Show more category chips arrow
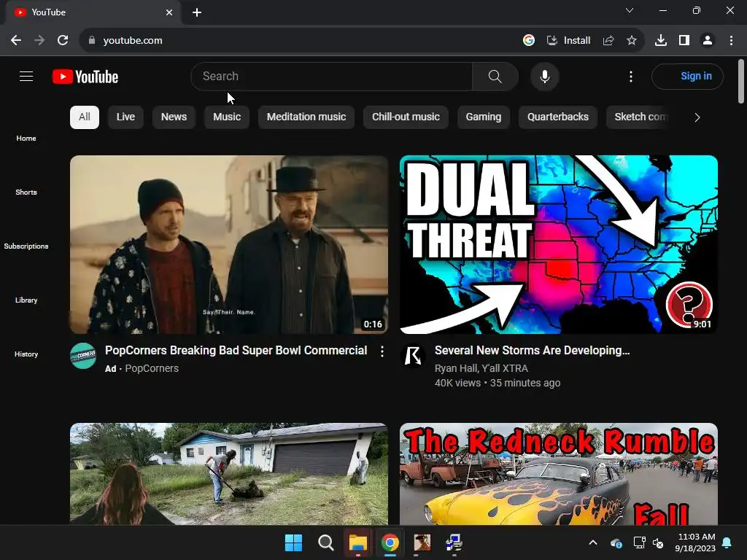This screenshot has height=560, width=747. 697,117
